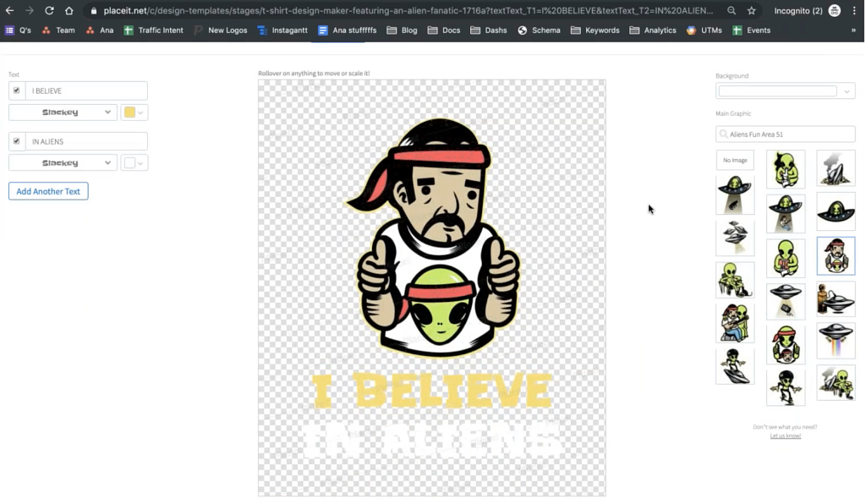866x504 pixels.
Task: Open the Slackey font dropdown for I BELIEVE
Action: [x=62, y=112]
